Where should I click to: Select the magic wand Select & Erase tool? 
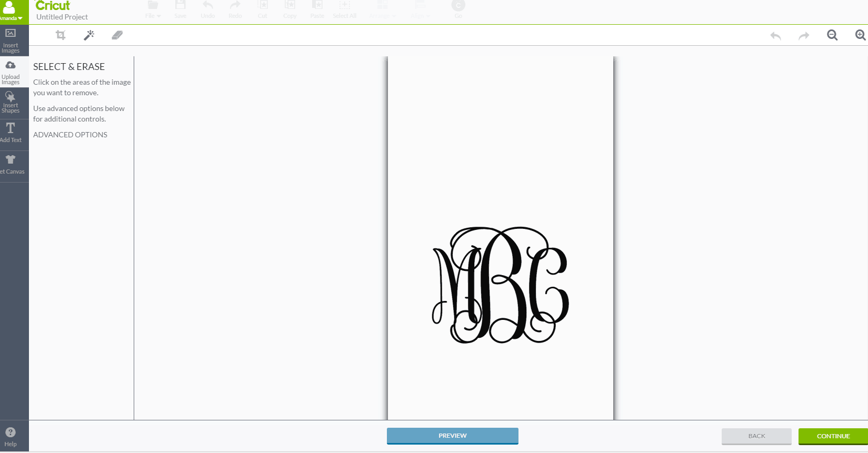(x=89, y=35)
